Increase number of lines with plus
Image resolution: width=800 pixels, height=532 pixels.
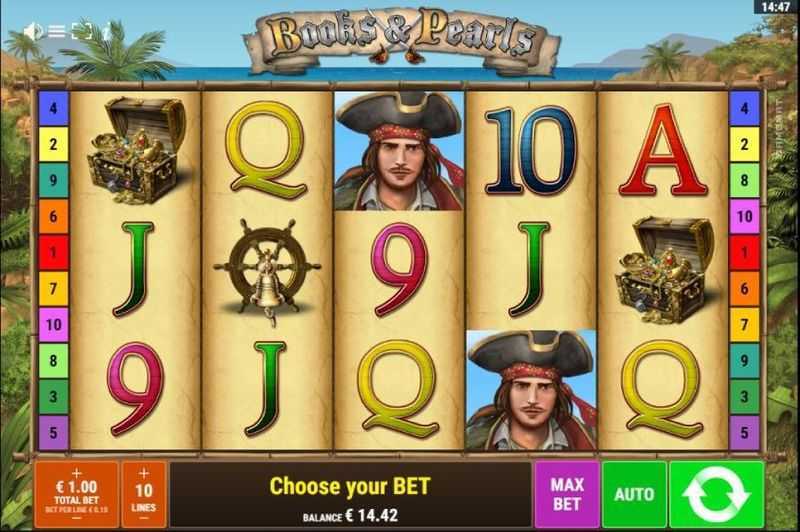tap(143, 473)
